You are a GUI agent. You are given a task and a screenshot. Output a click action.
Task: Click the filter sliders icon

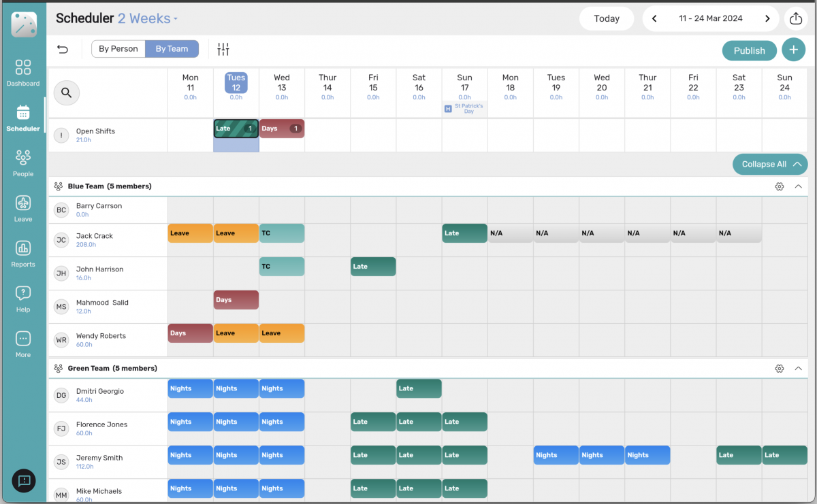[223, 49]
